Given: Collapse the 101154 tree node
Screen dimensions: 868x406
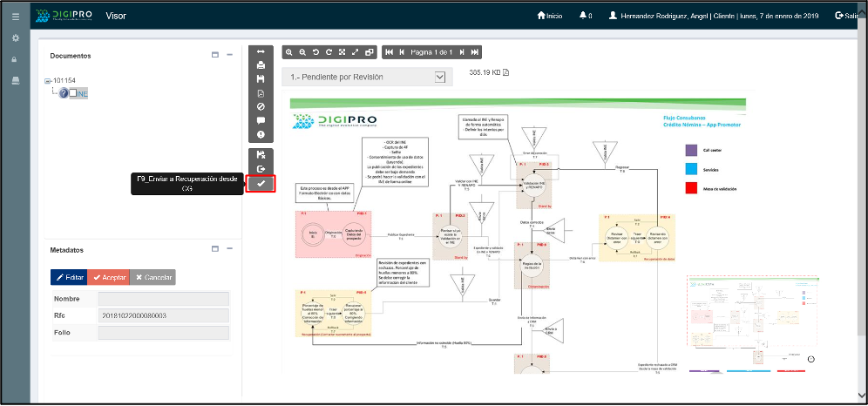Looking at the screenshot, I should click(x=48, y=81).
